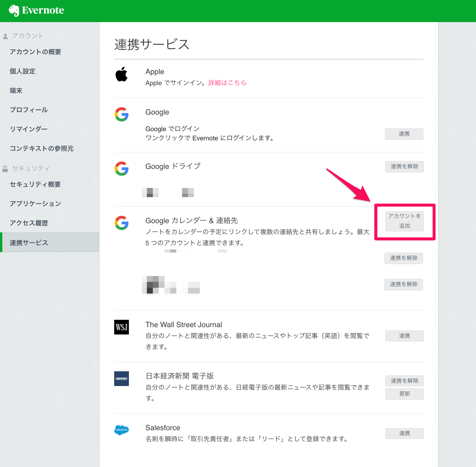Click the Google login service icon
The width and height of the screenshot is (476, 467).
(122, 114)
